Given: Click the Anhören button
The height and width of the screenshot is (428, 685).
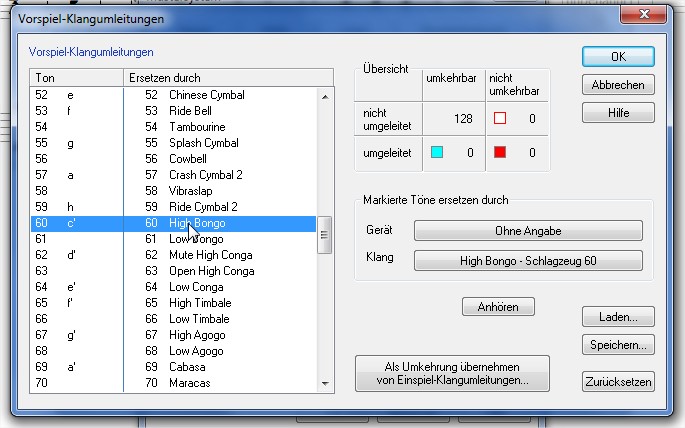Looking at the screenshot, I should (x=498, y=306).
